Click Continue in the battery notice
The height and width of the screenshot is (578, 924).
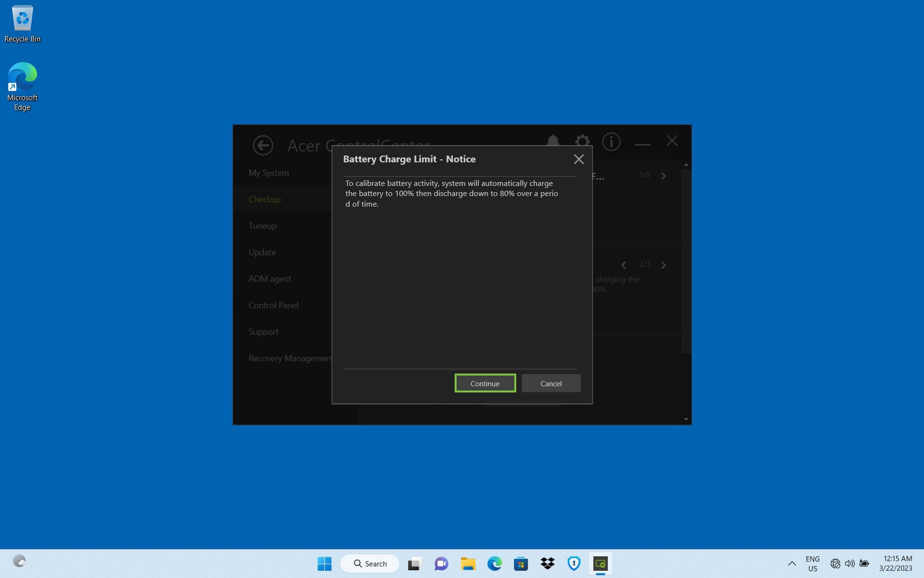[485, 383]
